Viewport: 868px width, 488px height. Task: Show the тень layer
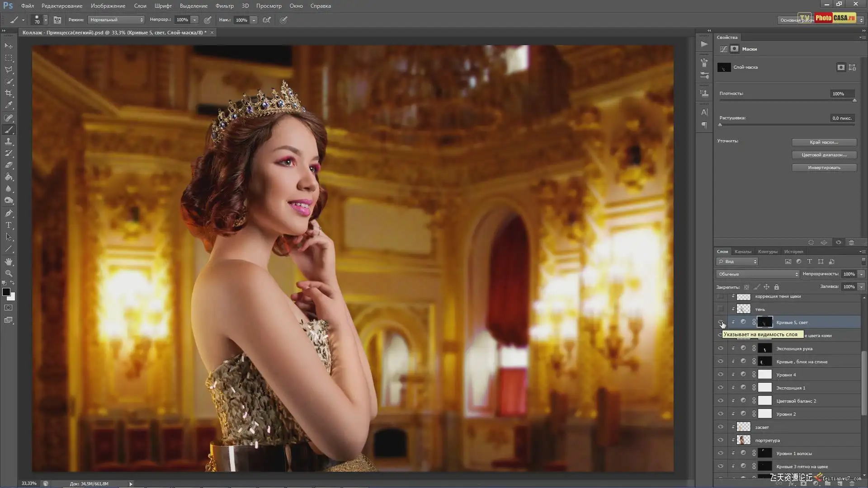(x=721, y=309)
